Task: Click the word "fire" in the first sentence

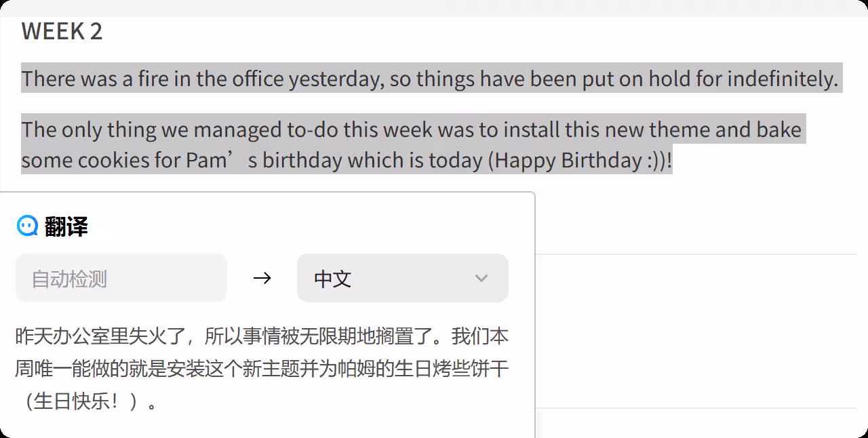Action: [153, 79]
